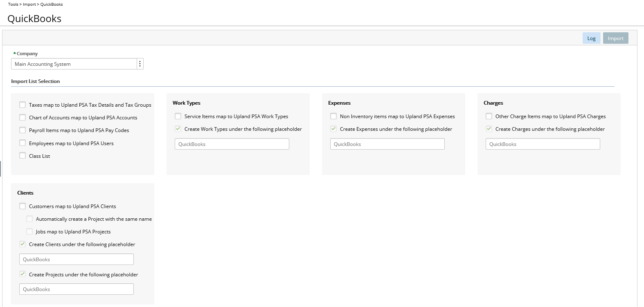
Task: Check Taxes map to Upland PSA Tax Details
Action: pyautogui.click(x=23, y=105)
